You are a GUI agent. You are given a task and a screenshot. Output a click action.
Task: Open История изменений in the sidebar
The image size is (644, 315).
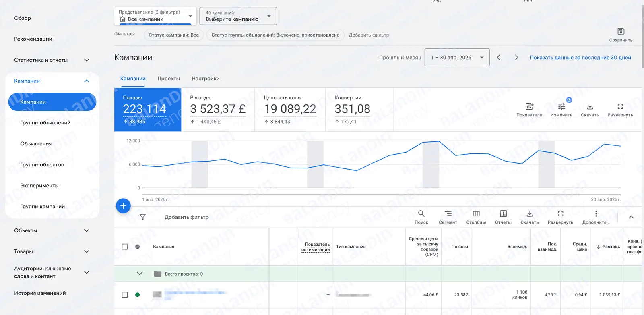coord(40,293)
